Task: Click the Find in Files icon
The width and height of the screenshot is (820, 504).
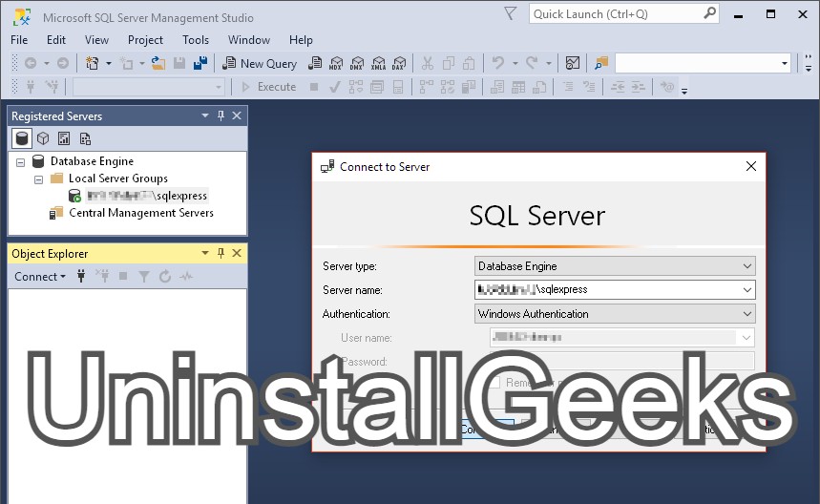Action: [x=601, y=64]
